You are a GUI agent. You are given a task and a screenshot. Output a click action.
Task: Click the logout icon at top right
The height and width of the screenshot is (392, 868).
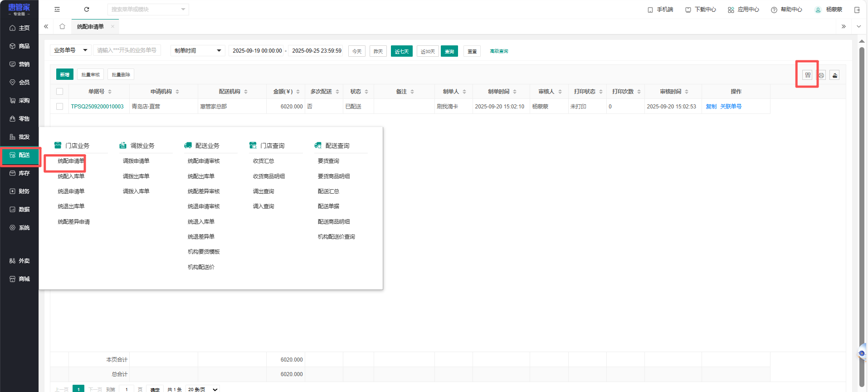[x=857, y=10]
